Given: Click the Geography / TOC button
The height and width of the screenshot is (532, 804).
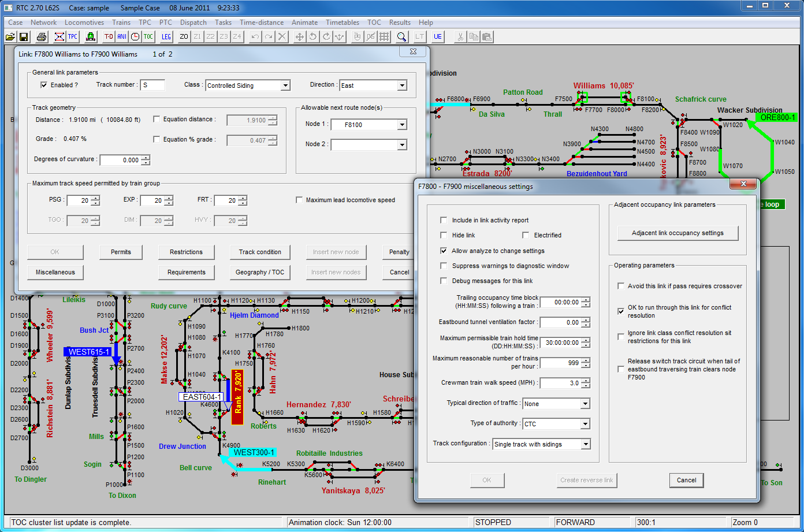Looking at the screenshot, I should 260,272.
